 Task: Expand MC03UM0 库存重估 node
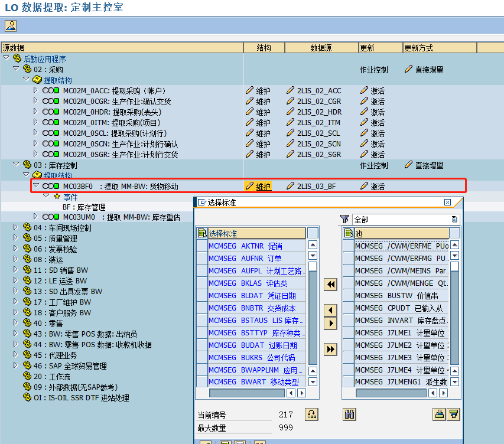point(35,217)
